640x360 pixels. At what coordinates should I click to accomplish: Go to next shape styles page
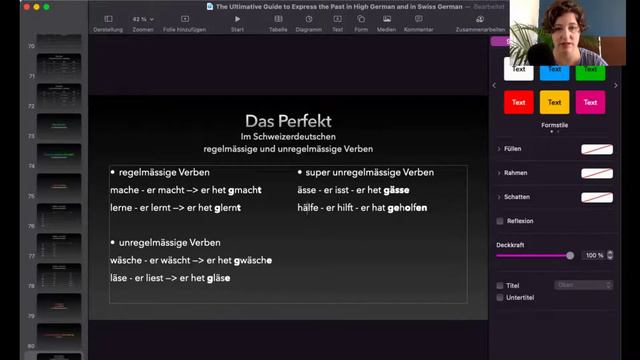pyautogui.click(x=616, y=86)
